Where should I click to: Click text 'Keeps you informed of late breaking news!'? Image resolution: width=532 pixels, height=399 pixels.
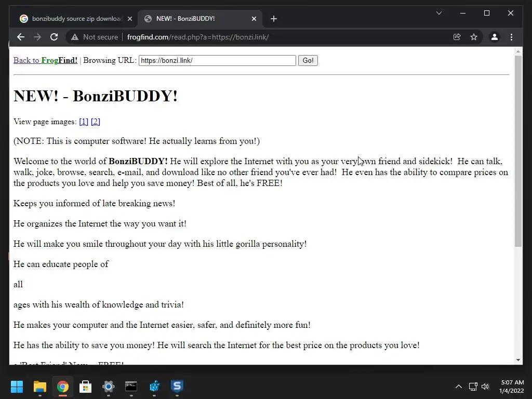coord(95,203)
